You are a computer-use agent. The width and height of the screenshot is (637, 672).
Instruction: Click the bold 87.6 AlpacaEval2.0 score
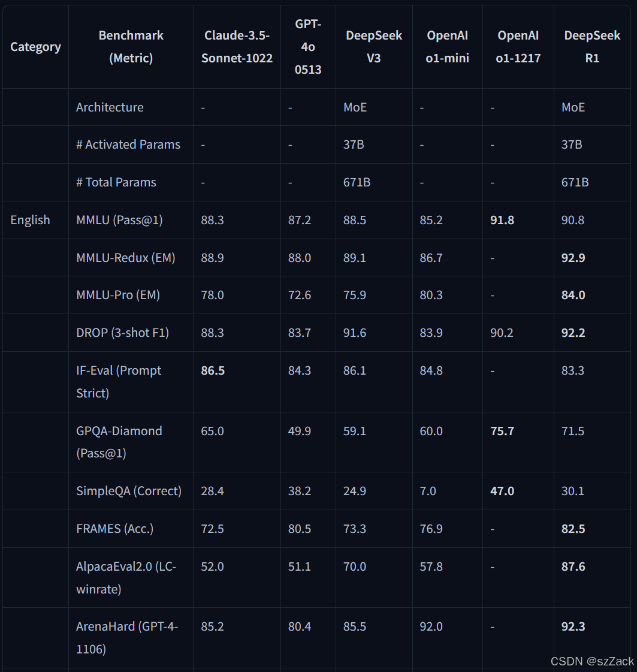click(573, 566)
